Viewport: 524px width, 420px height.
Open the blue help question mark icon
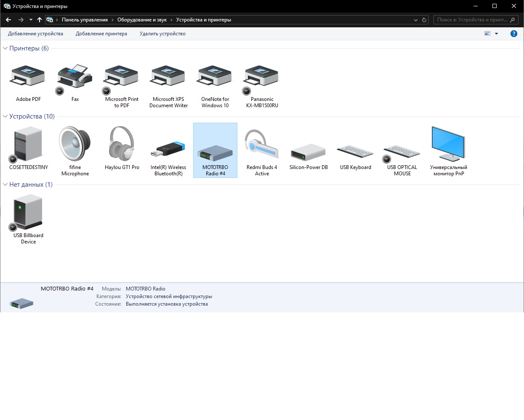click(513, 34)
